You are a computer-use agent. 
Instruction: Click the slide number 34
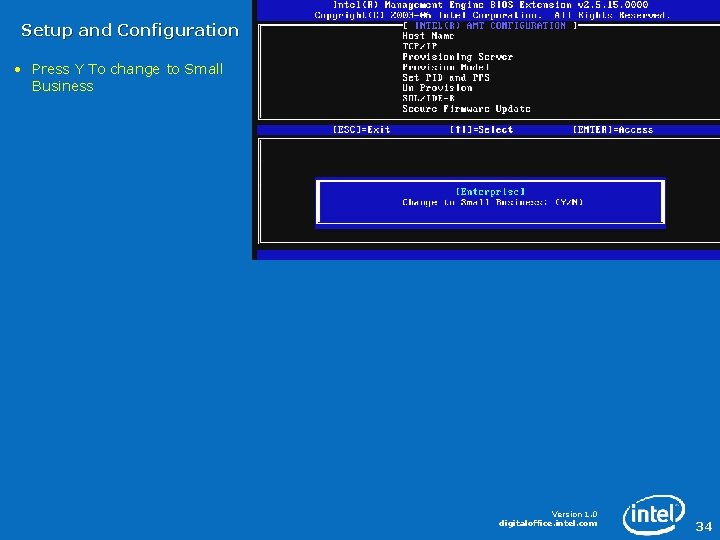tap(703, 526)
